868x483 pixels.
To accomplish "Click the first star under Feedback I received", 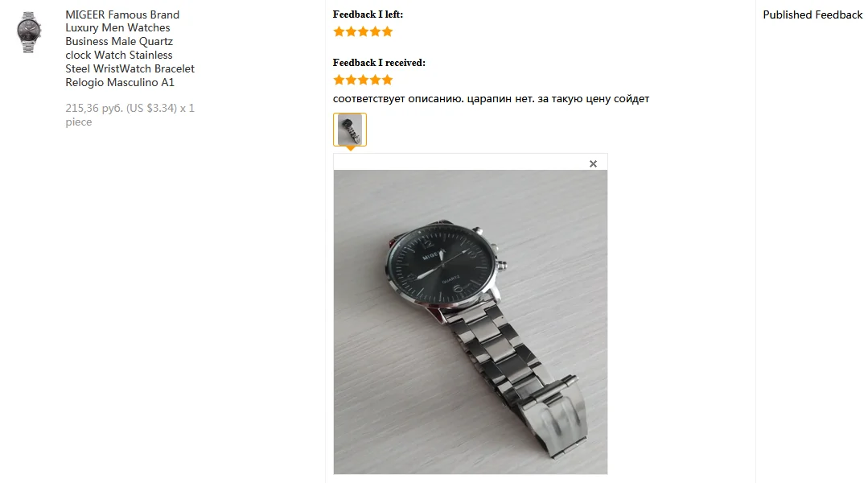I will [339, 80].
